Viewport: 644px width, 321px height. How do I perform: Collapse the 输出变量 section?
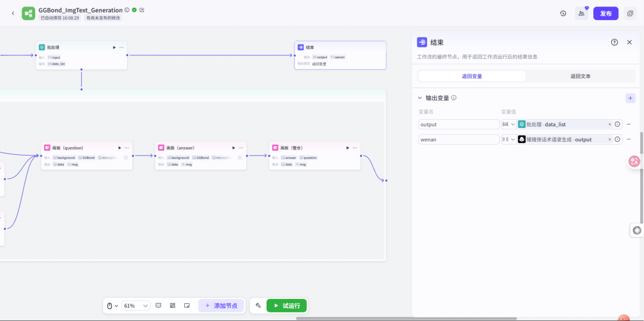tap(420, 98)
